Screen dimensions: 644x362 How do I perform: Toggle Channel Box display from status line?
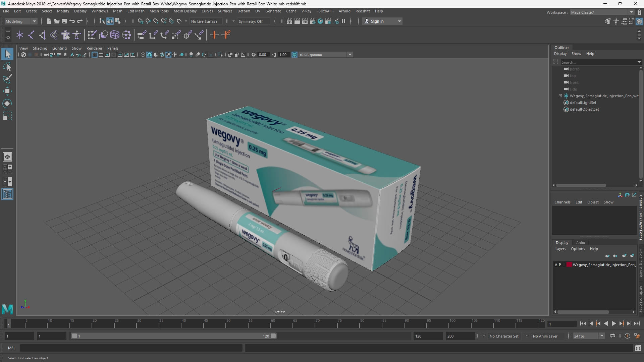(x=639, y=21)
